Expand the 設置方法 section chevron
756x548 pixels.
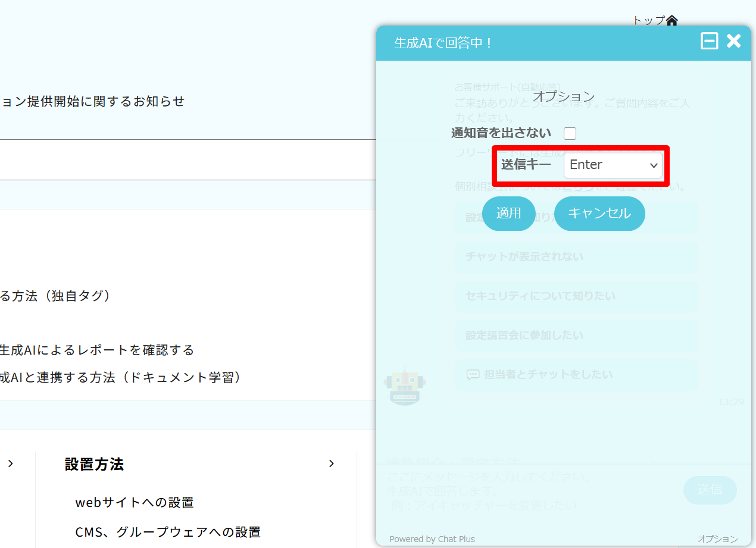[332, 464]
